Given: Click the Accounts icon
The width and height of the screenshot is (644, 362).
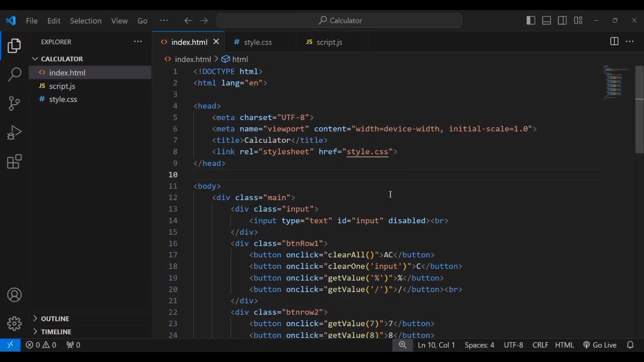Looking at the screenshot, I should pyautogui.click(x=15, y=295).
